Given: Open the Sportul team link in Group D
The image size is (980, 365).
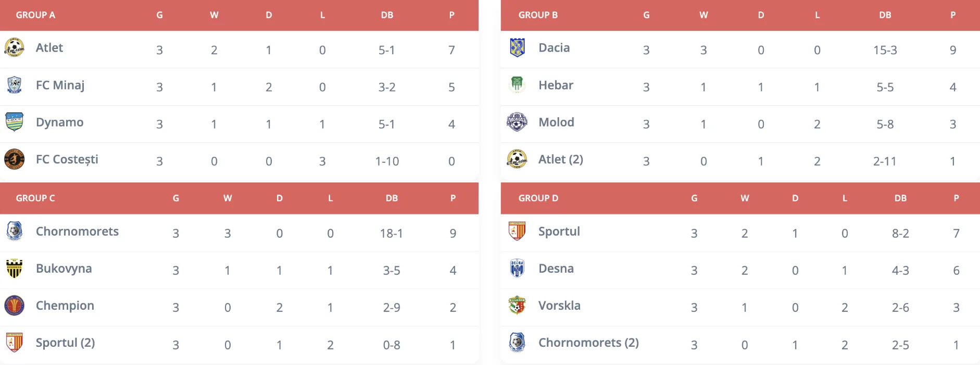Looking at the screenshot, I should click(559, 232).
